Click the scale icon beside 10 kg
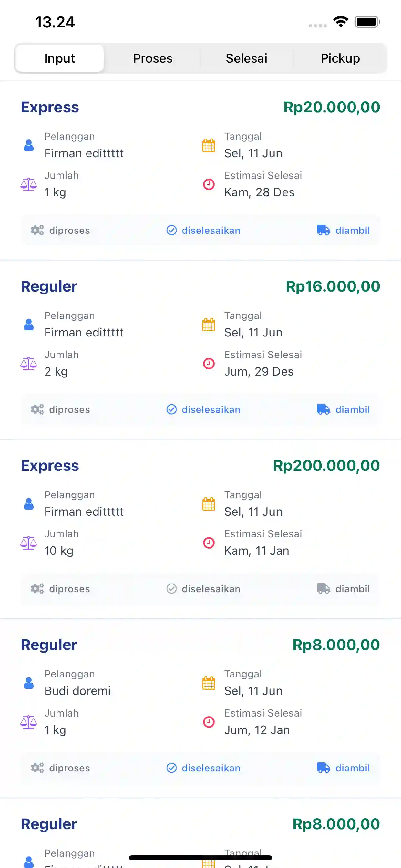The image size is (401, 868). tap(29, 542)
